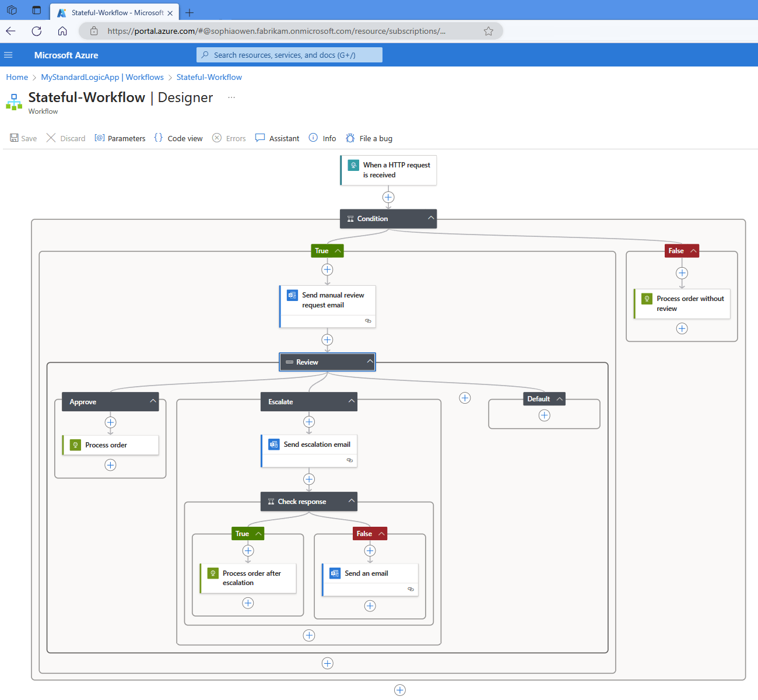This screenshot has width=758, height=700.
Task: Add this page to favorites star
Action: [x=489, y=31]
